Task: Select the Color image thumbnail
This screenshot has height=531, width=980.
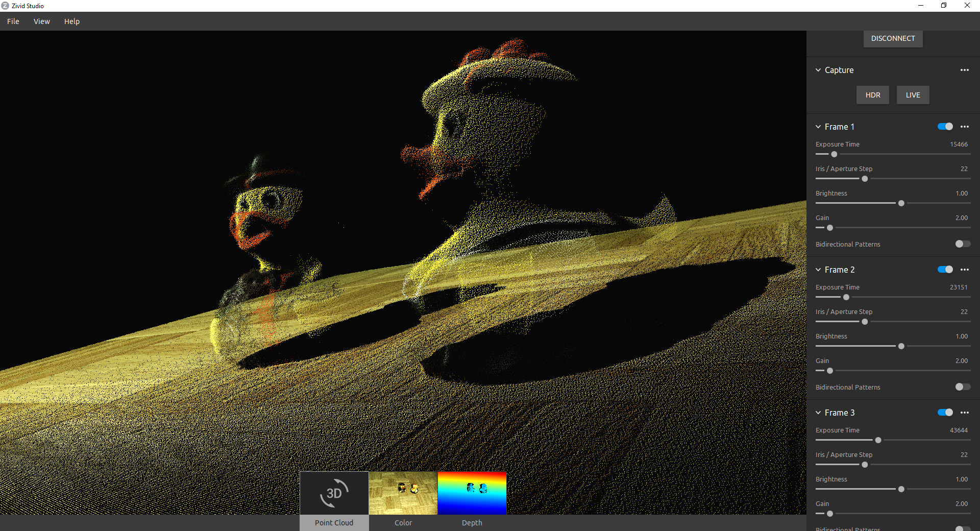Action: [403, 493]
